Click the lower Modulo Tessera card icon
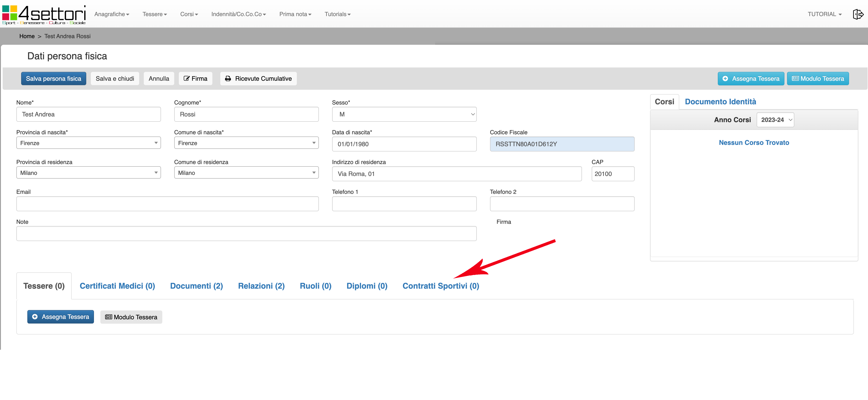 tap(108, 317)
